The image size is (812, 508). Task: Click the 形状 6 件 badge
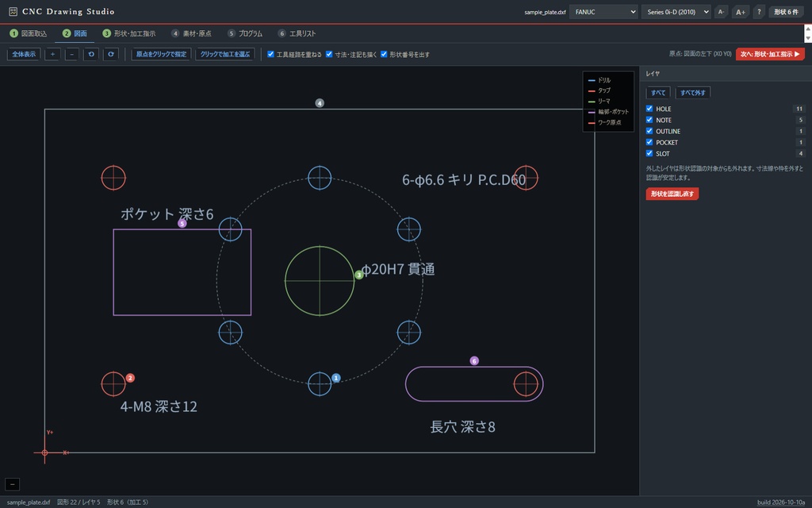pos(787,12)
